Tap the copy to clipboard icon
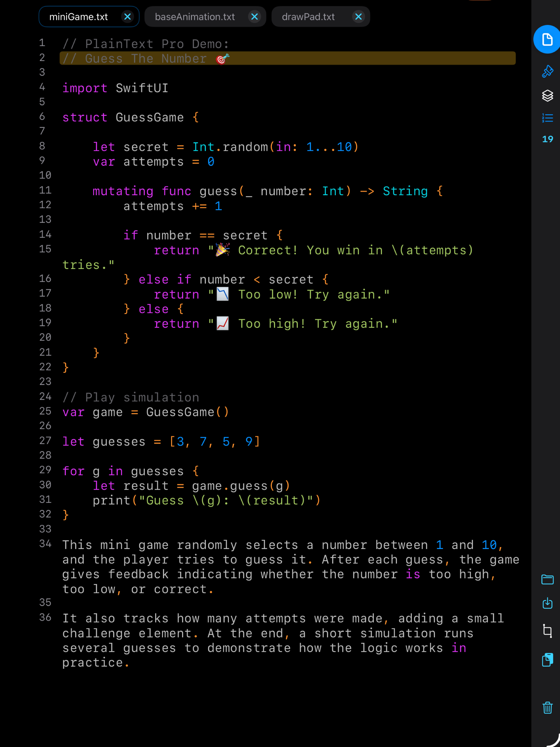This screenshot has width=560, height=747. pos(547,660)
